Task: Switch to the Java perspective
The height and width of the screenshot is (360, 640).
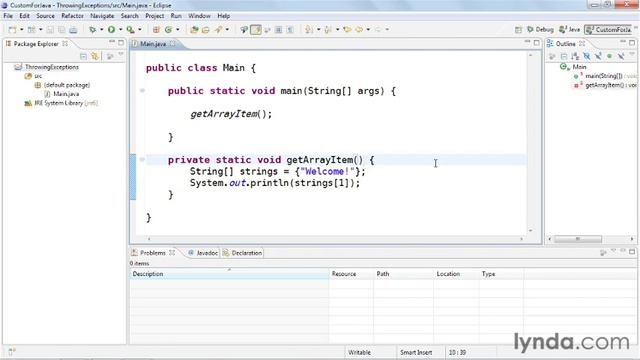Action: pos(569,29)
